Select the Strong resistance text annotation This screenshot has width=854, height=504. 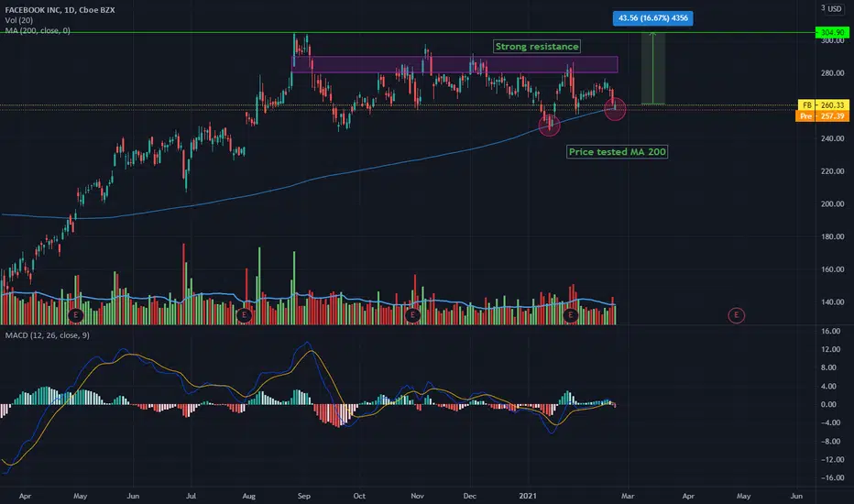(537, 47)
